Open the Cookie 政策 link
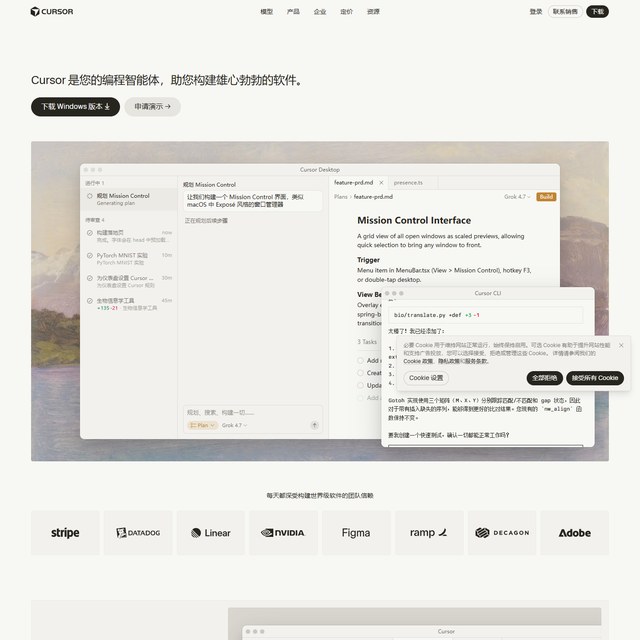The height and width of the screenshot is (640, 640). point(418,361)
